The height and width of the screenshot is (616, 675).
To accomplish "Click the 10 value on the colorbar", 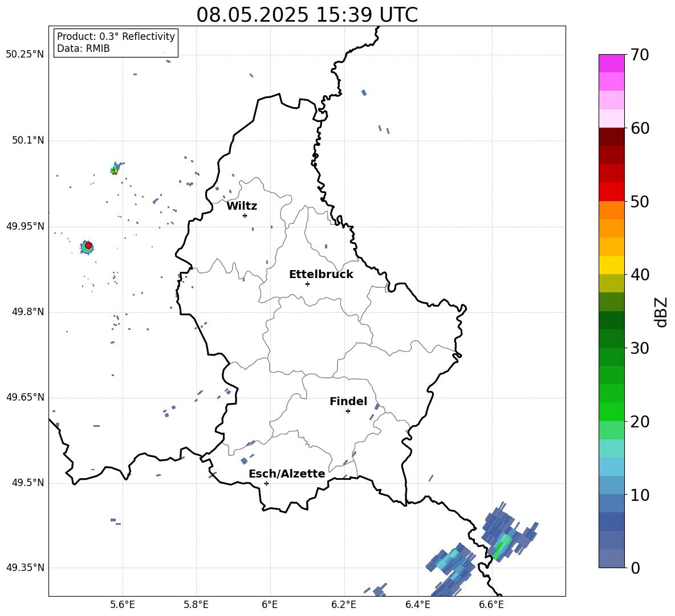I will 640,495.
